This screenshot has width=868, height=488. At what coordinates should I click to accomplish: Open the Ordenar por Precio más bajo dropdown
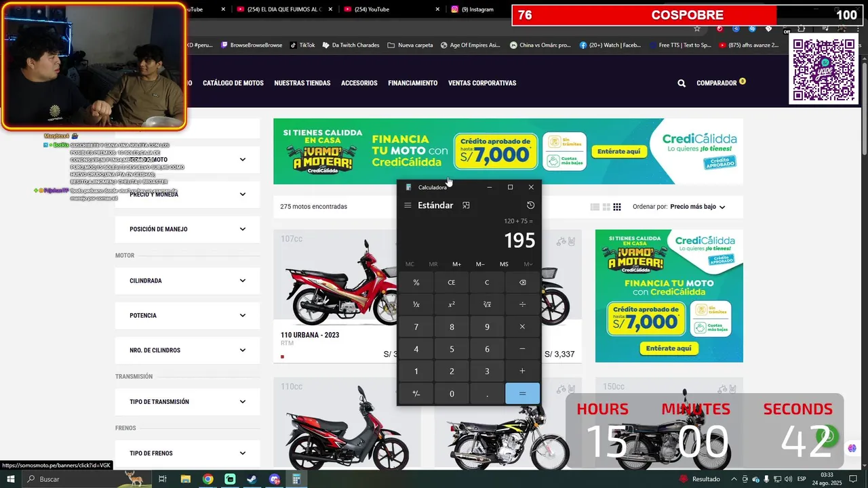click(x=697, y=207)
